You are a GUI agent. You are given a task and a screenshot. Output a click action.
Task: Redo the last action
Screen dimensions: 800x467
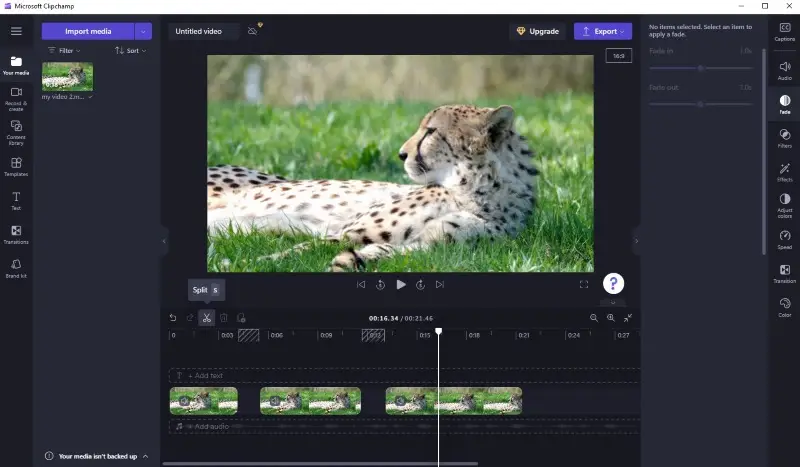coord(190,318)
